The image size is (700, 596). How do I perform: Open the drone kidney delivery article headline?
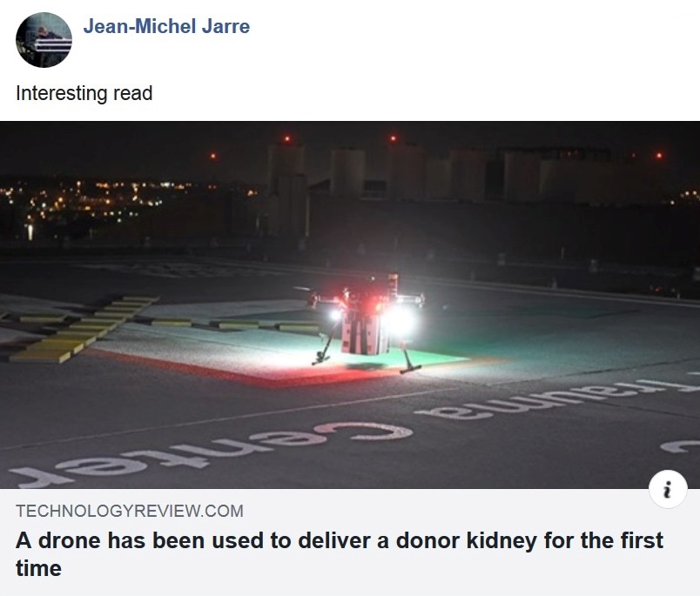pos(340,554)
